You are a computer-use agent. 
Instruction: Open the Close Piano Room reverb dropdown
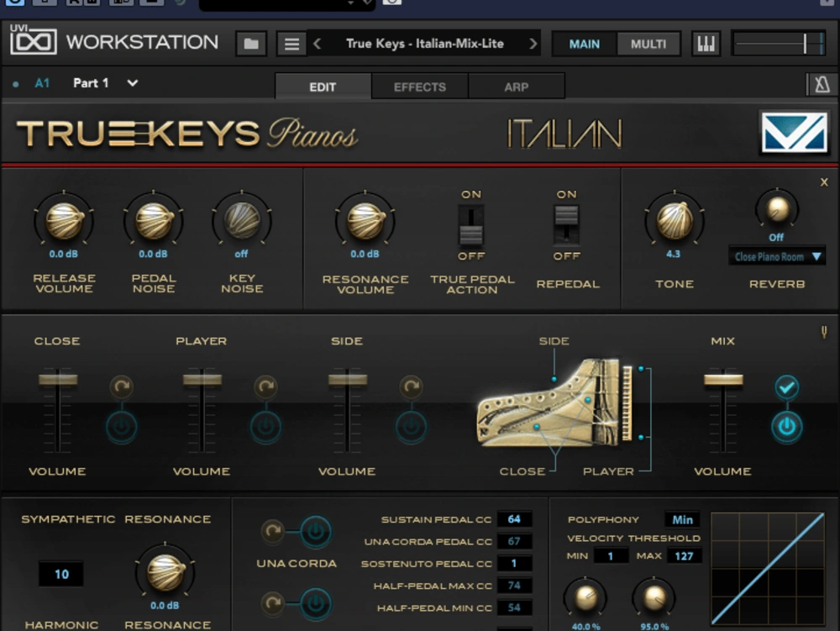775,256
